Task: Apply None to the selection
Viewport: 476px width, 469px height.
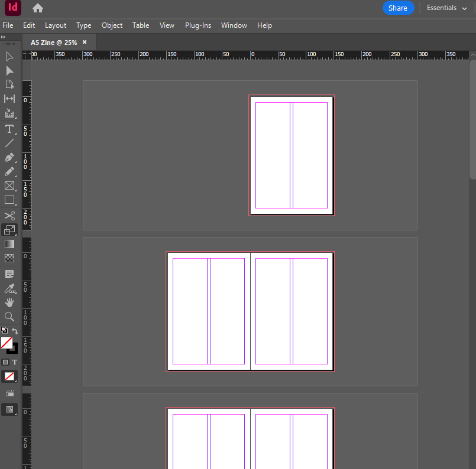Action: (x=9, y=377)
